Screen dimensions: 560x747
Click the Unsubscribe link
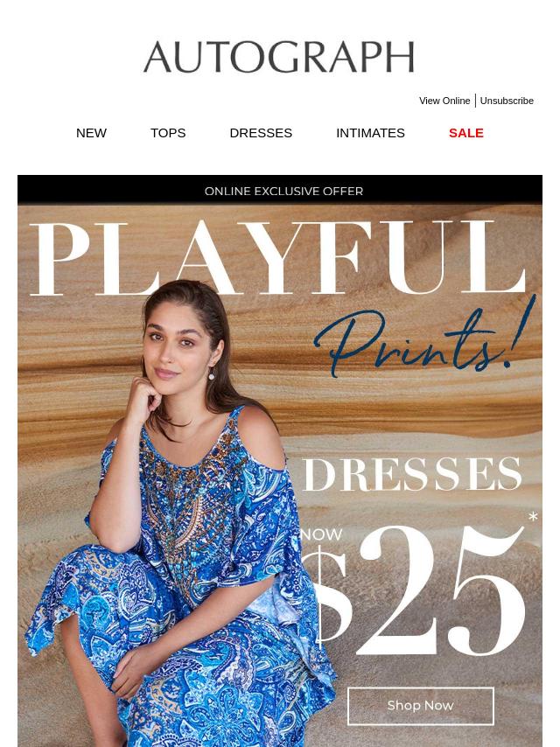click(x=507, y=101)
